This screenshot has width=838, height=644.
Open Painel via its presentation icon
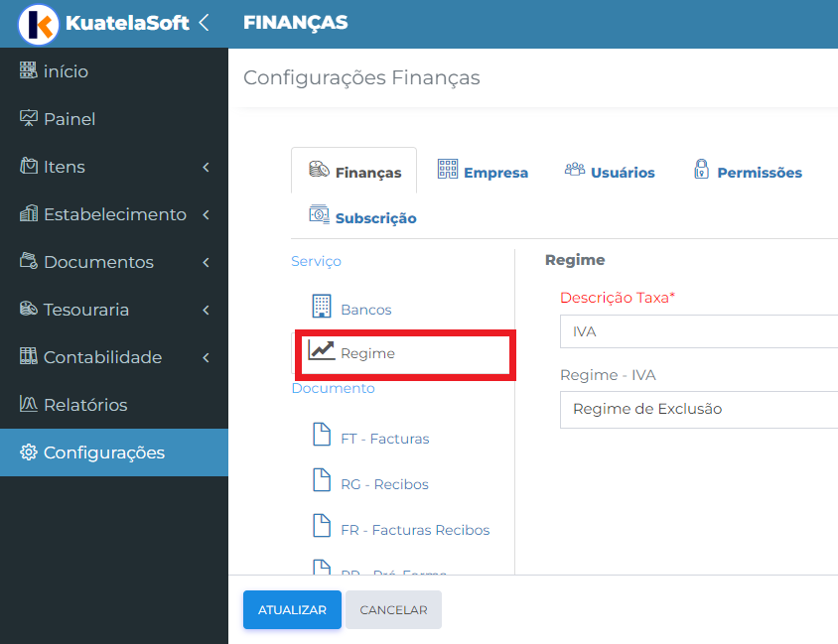point(29,118)
